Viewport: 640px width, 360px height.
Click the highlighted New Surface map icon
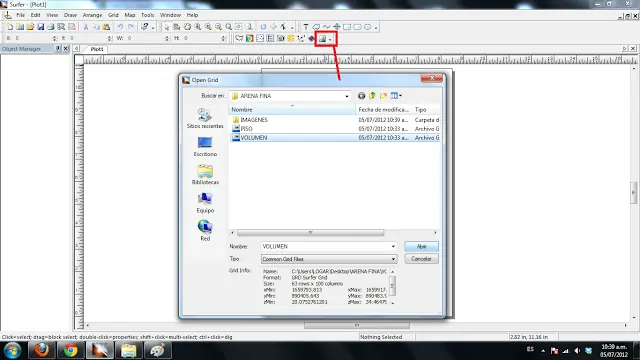click(x=322, y=39)
